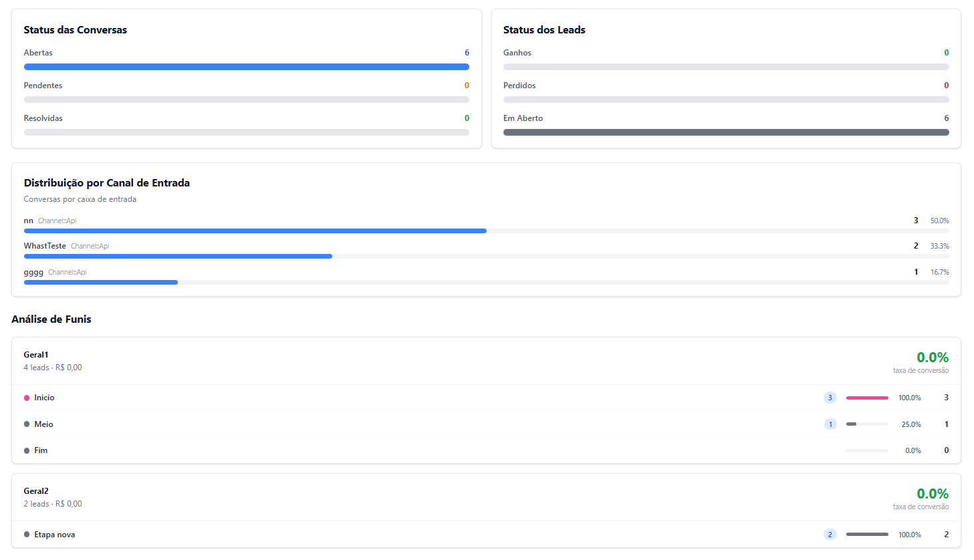
Task: Click the pink Inicio percentage bar
Action: (867, 398)
